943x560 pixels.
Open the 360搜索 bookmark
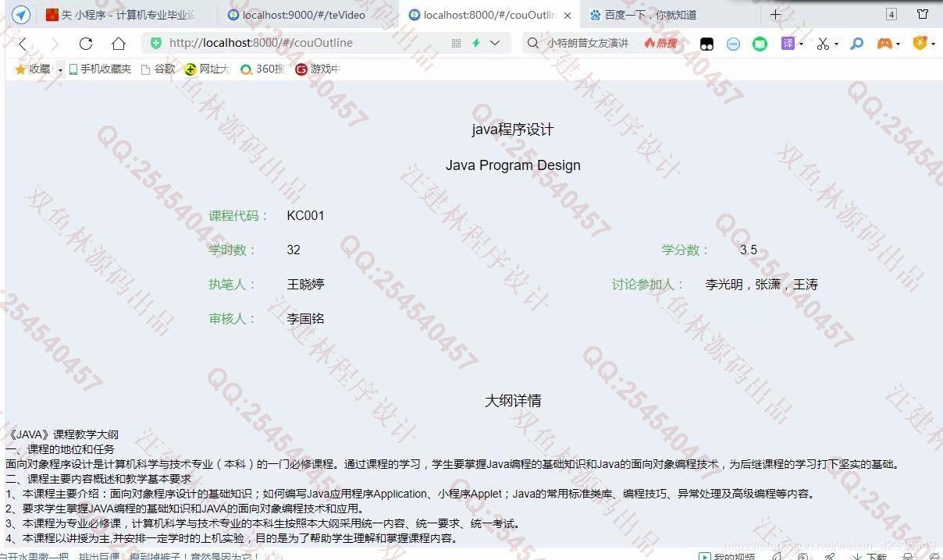262,69
